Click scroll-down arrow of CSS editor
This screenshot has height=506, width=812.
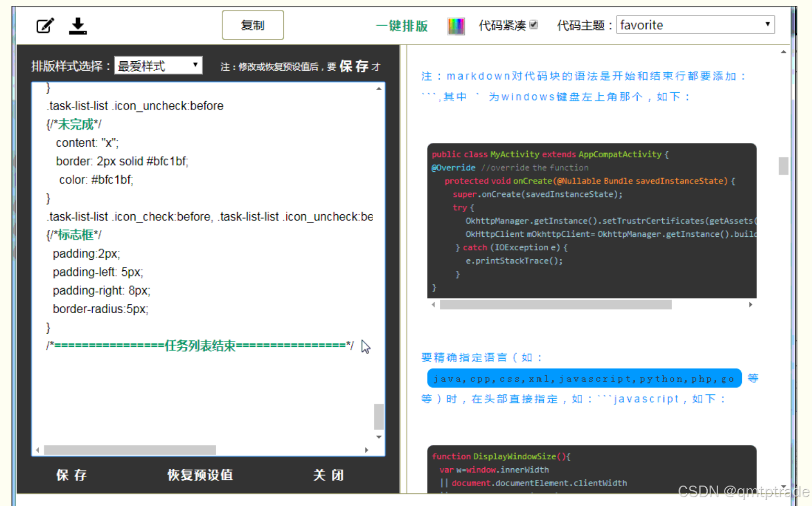point(379,437)
